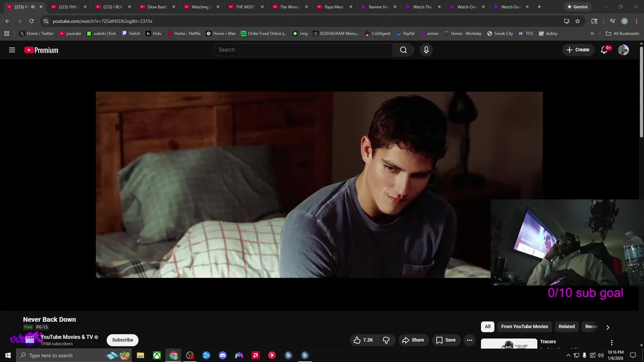Open the PayPal bookmark
This screenshot has height=362, width=644.
405,33
